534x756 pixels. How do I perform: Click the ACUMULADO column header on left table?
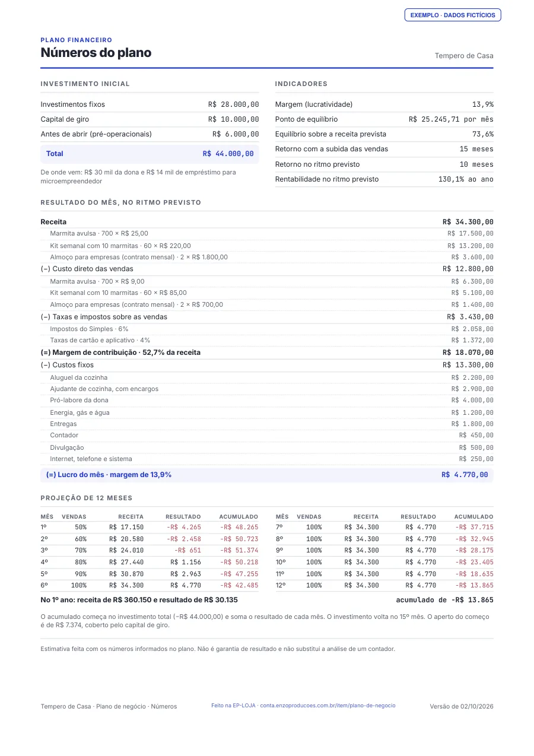point(239,517)
